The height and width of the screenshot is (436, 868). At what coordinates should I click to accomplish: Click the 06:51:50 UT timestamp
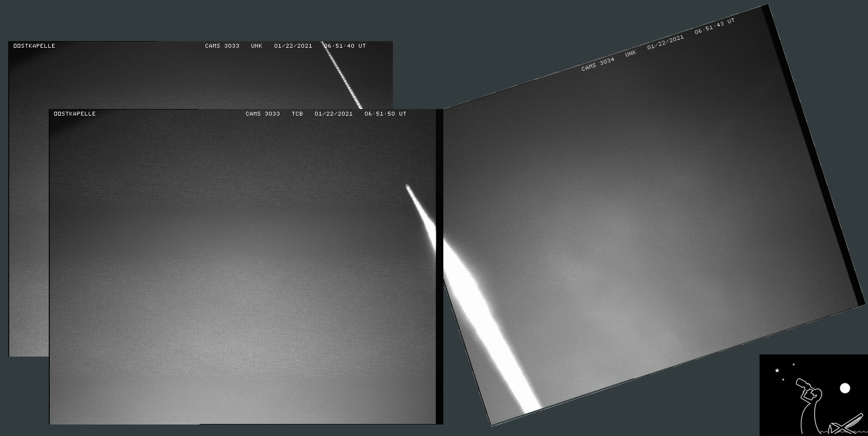click(385, 114)
